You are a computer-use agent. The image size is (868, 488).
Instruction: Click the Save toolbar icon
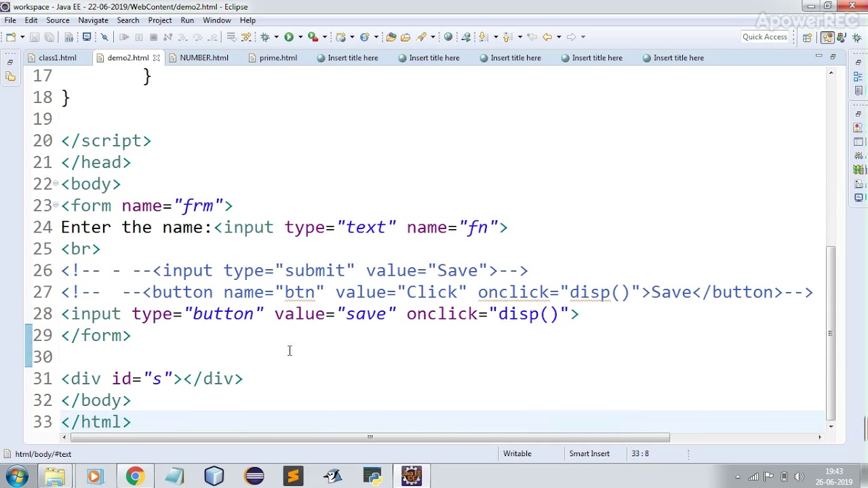[x=35, y=37]
